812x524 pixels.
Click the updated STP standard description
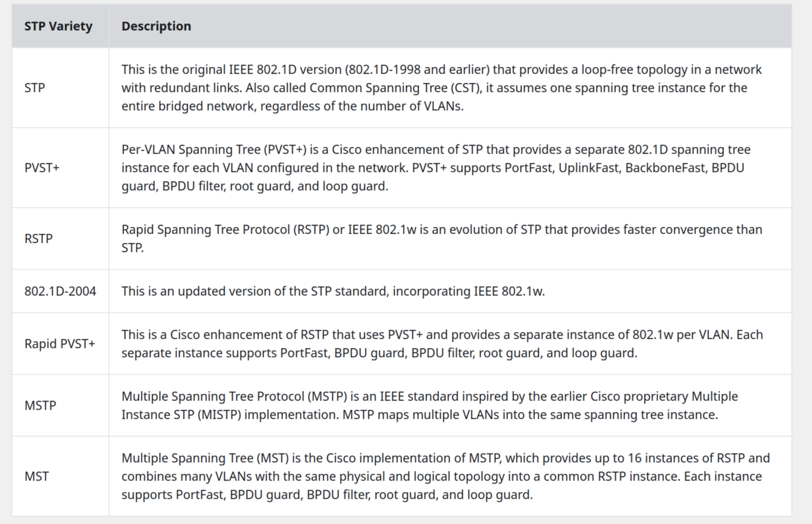tap(333, 291)
